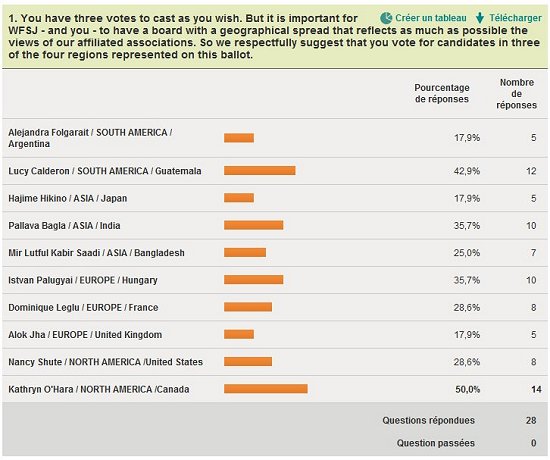Image resolution: width=550 pixels, height=460 pixels.
Task: Click Pallava Bagla's 35,7% value
Action: [x=467, y=226]
